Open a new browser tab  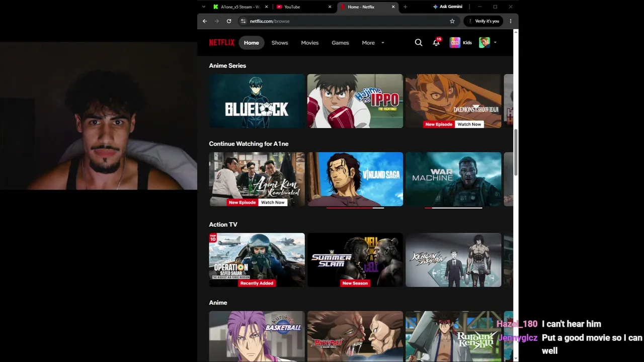click(x=405, y=7)
